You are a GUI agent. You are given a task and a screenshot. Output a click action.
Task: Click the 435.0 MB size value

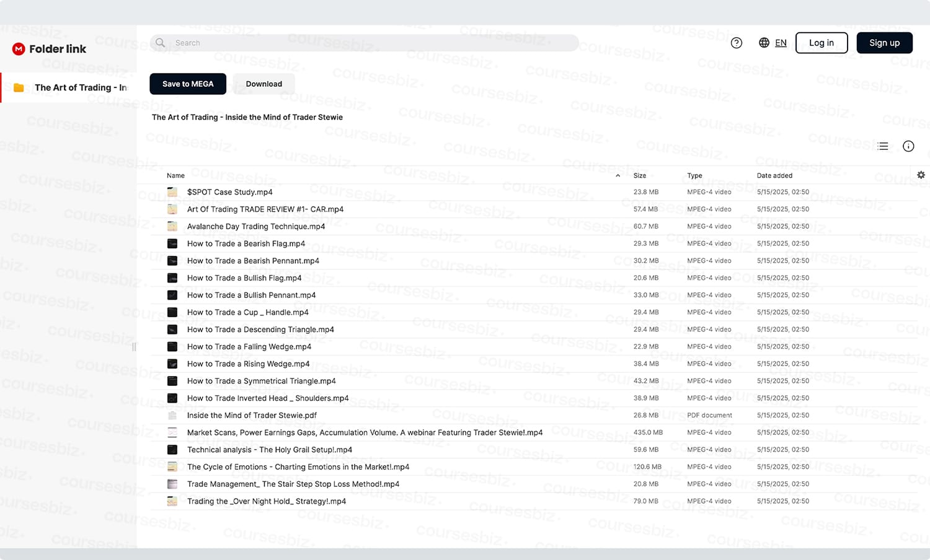click(648, 432)
